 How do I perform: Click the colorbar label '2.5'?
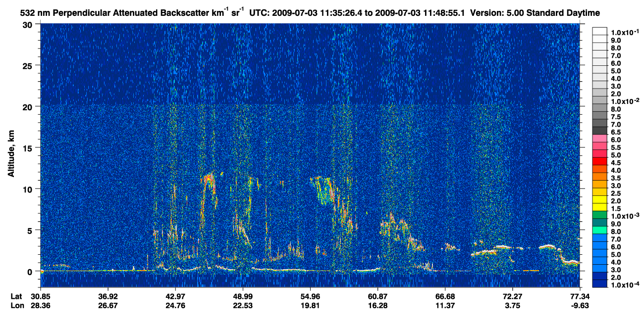point(615,193)
